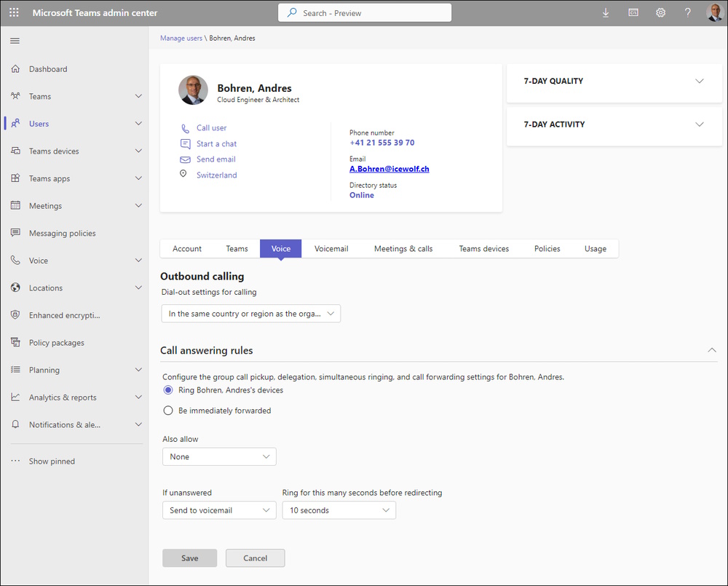Click the Start a chat link
This screenshot has width=728, height=586.
pos(216,144)
